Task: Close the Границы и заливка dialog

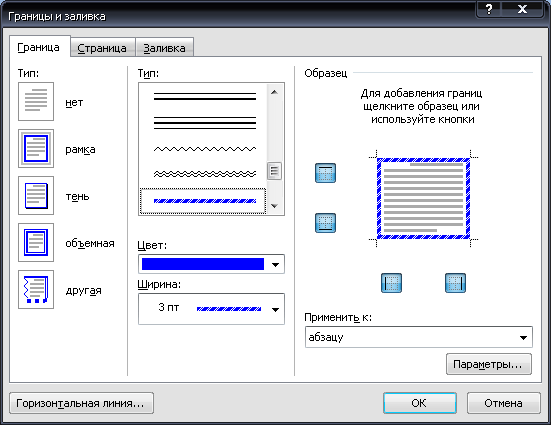Action: 522,9
